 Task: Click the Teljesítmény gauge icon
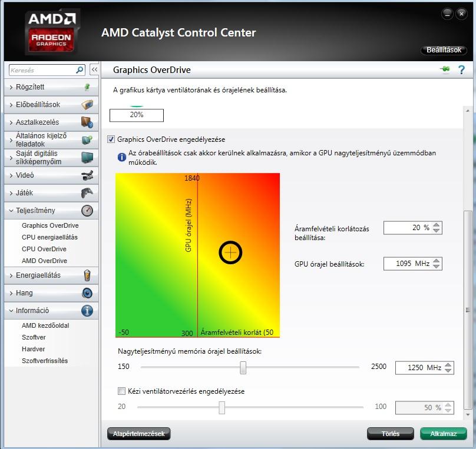pos(87,211)
